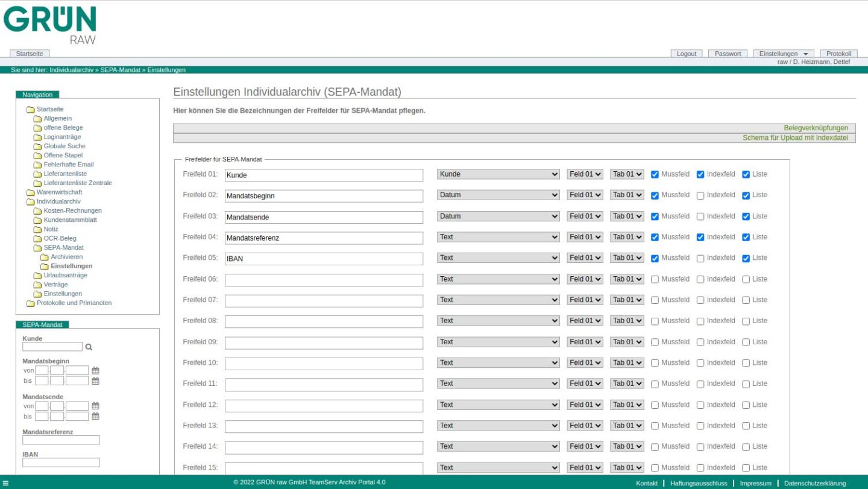Open Schema für Upload mit Indexdatei
Image resolution: width=868 pixels, height=489 pixels.
795,138
